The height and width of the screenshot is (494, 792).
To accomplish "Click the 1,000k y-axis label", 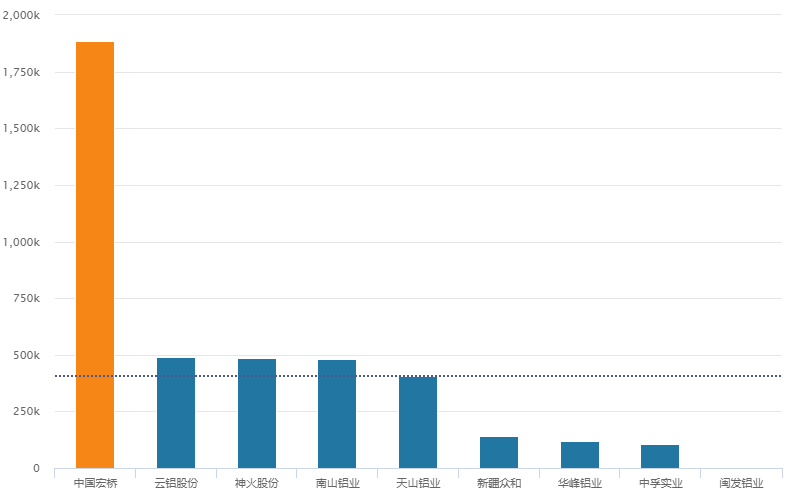I will pos(21,242).
